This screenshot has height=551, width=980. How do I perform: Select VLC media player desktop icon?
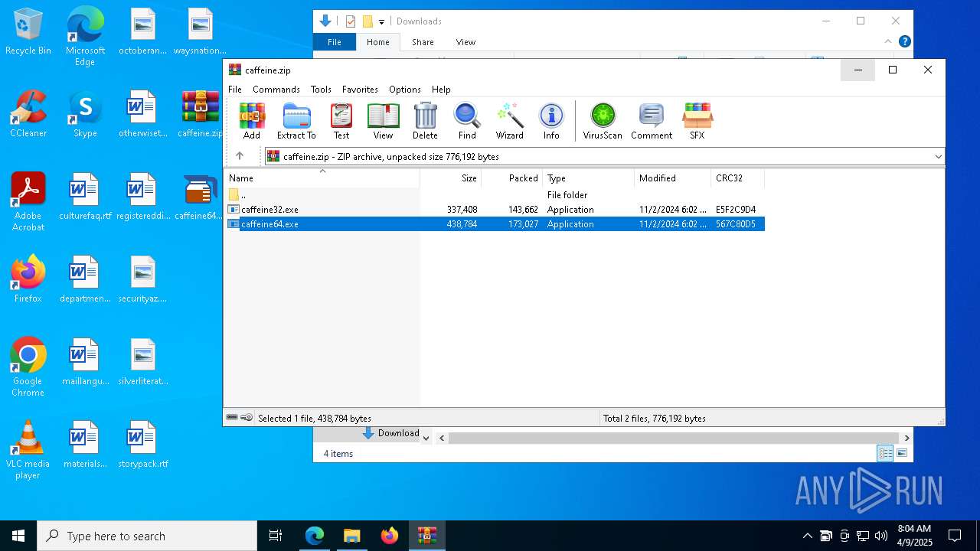(28, 450)
